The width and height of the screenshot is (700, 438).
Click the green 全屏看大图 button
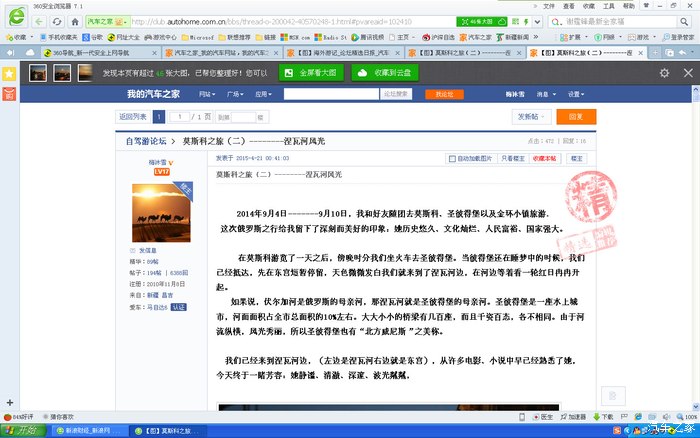tap(310, 73)
